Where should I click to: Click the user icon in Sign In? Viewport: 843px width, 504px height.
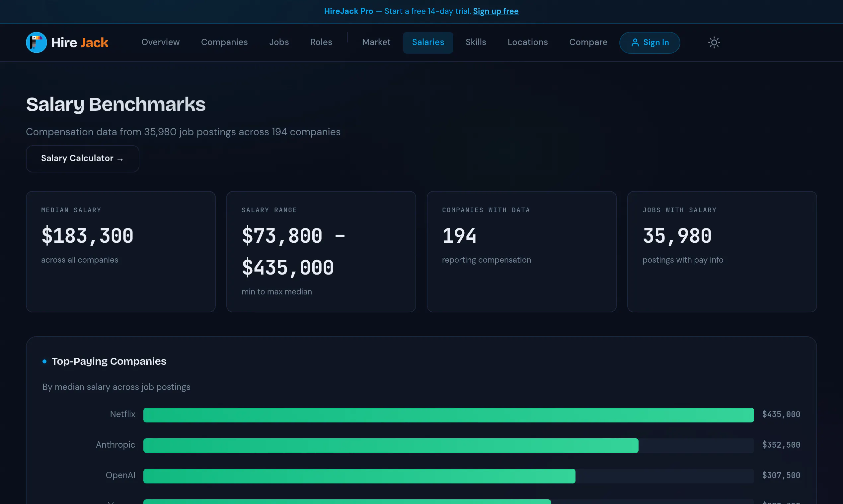(x=635, y=42)
